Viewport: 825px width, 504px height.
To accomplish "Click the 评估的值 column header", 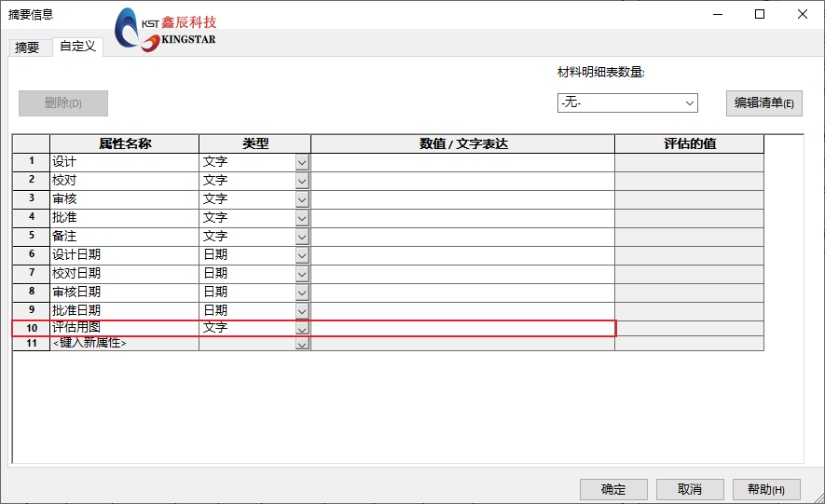I will click(x=689, y=143).
